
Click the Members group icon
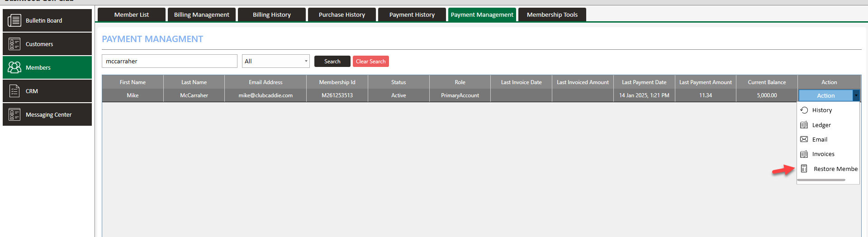coord(14,67)
